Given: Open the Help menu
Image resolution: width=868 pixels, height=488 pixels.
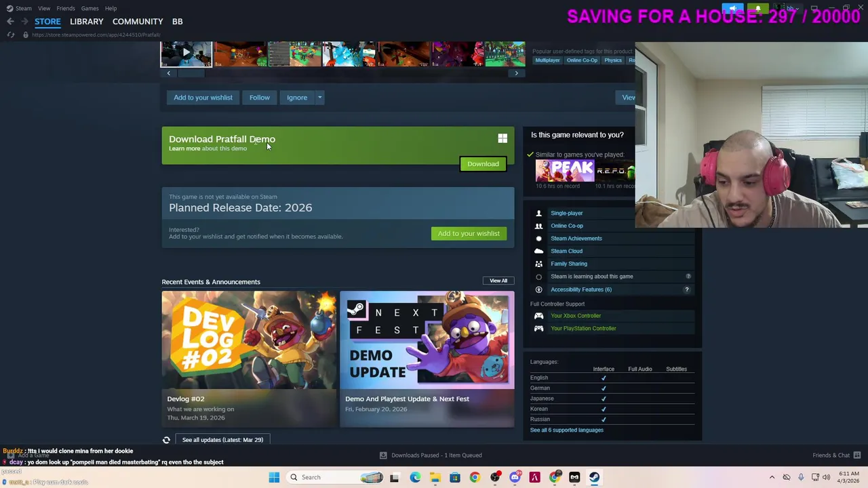Looking at the screenshot, I should coord(111,8).
